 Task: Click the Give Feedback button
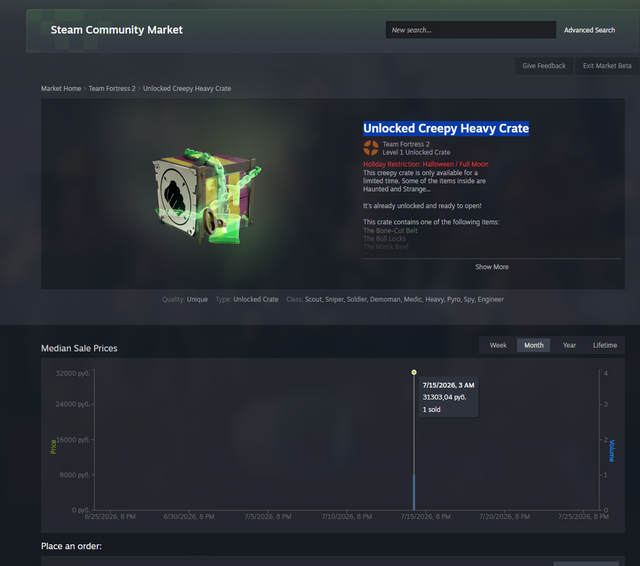click(x=544, y=66)
